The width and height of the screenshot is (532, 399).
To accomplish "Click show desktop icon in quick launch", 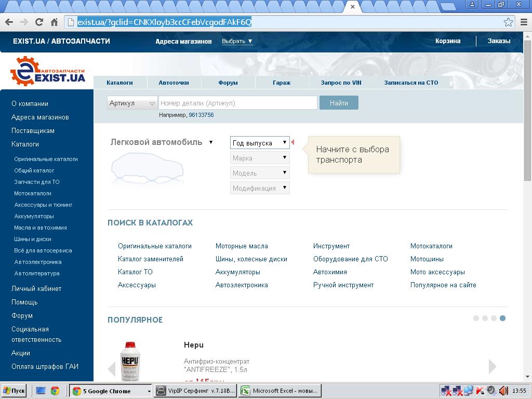I will 41,391.
